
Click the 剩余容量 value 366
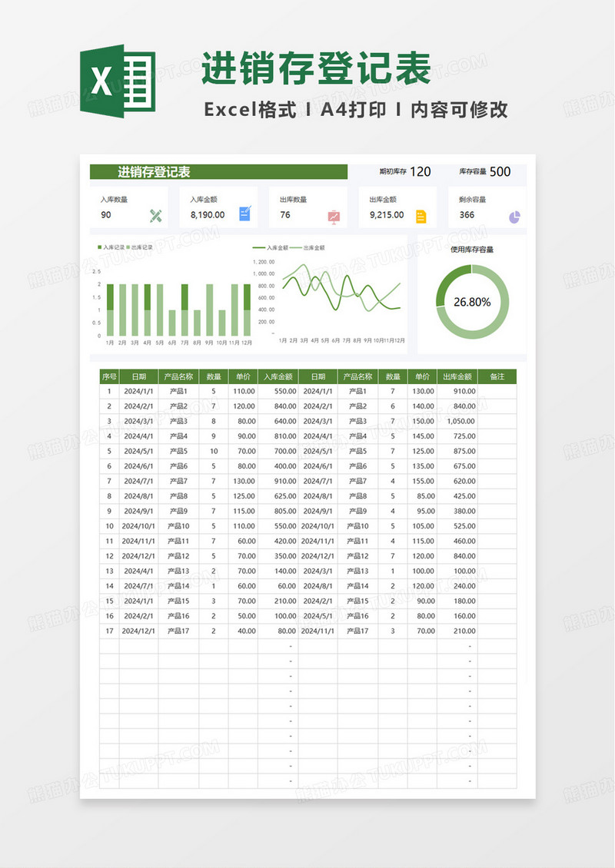pos(467,215)
